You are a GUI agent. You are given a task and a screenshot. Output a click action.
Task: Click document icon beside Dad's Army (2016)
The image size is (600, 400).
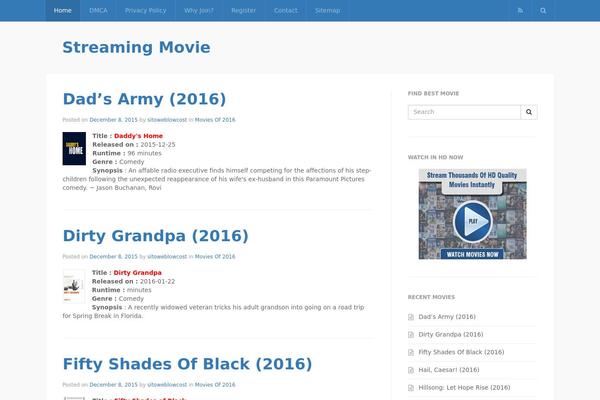pos(411,317)
